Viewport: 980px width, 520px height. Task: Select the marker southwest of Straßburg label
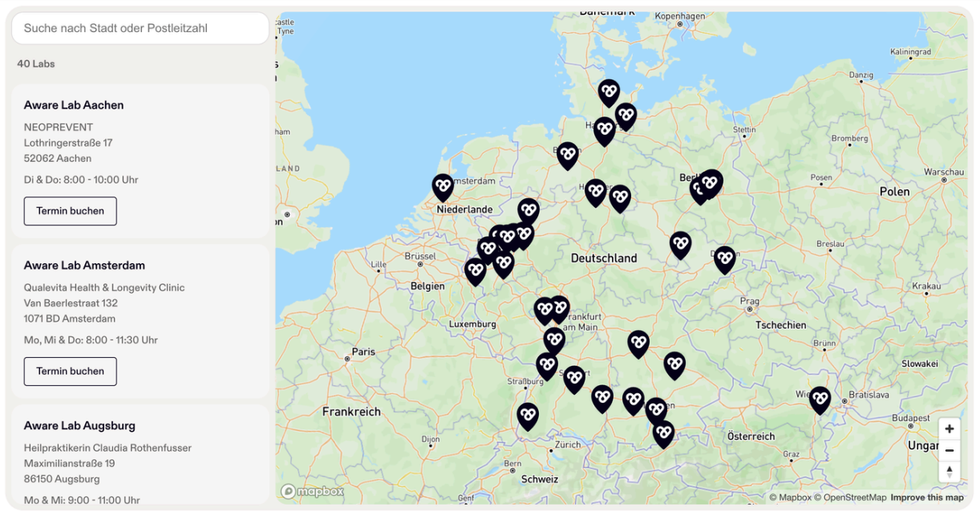pos(528,416)
